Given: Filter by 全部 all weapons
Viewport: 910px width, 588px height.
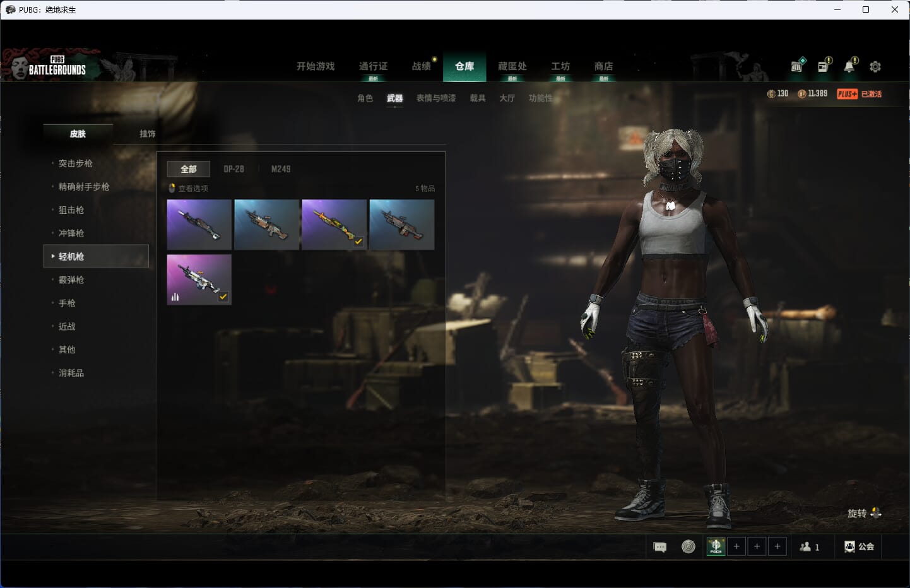Looking at the screenshot, I should [x=189, y=169].
